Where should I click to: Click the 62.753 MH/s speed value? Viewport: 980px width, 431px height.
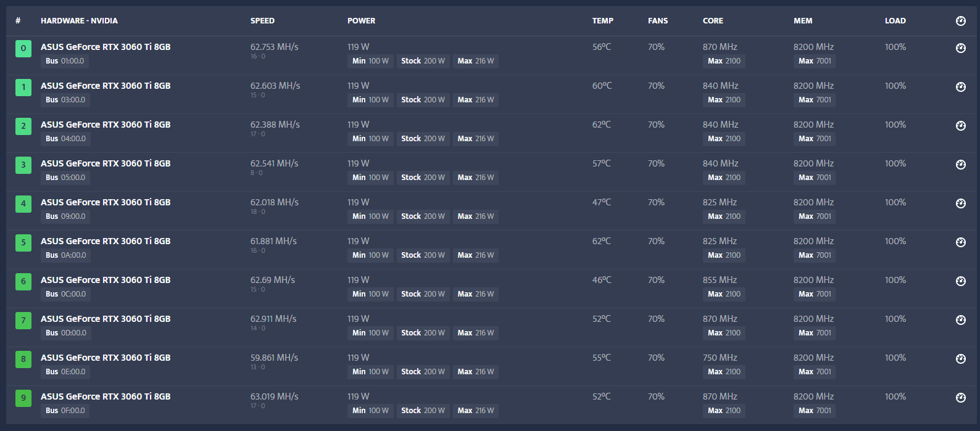[274, 47]
